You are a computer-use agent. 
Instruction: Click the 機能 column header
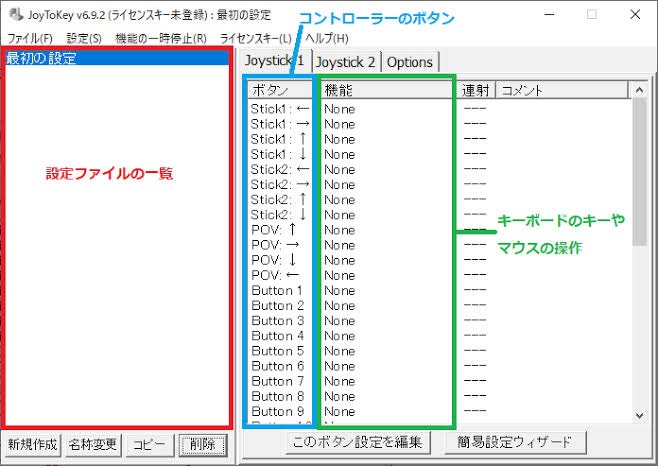(x=388, y=90)
